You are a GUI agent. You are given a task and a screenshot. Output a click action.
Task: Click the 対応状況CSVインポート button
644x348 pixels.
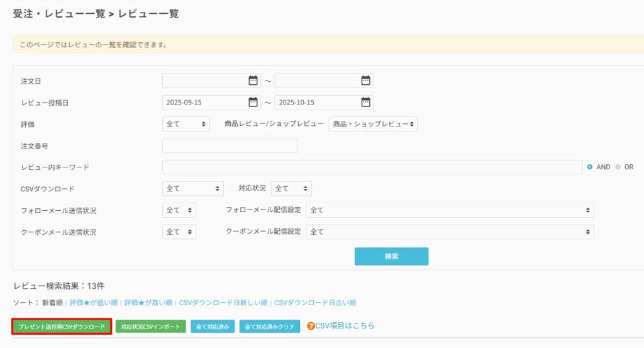click(x=150, y=327)
